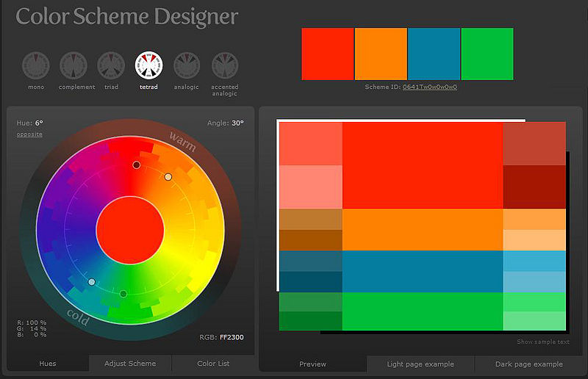
Task: Click the large blue block in preview
Action: tap(423, 272)
